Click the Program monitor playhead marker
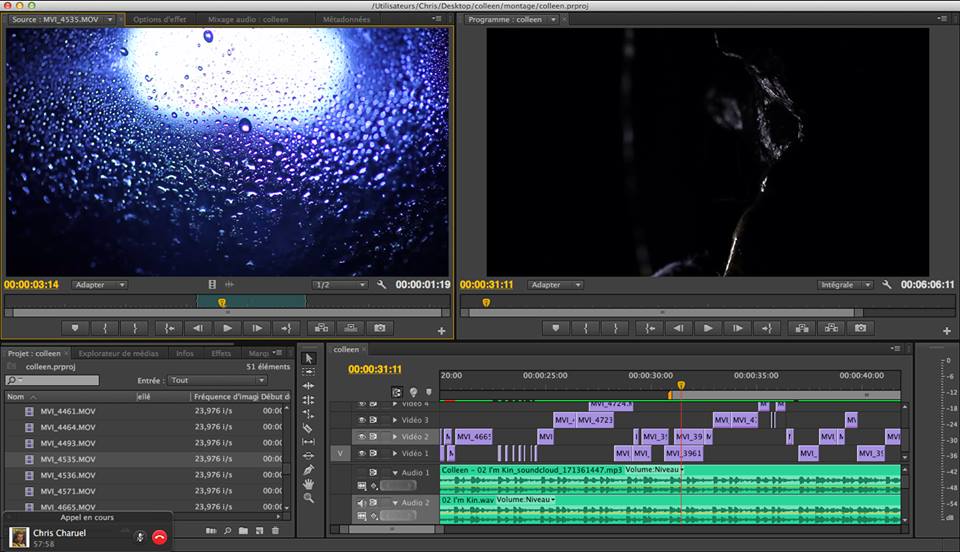The height and width of the screenshot is (552, 960). pyautogui.click(x=486, y=302)
